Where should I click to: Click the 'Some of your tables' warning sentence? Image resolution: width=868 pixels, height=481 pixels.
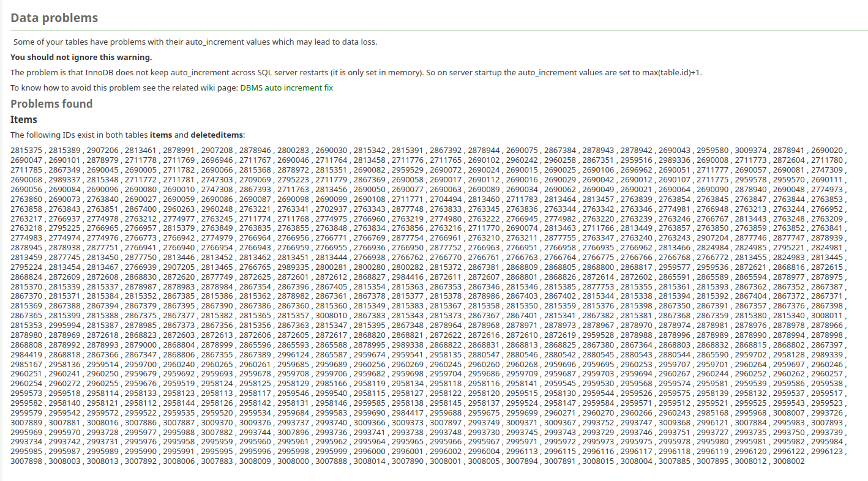point(195,42)
